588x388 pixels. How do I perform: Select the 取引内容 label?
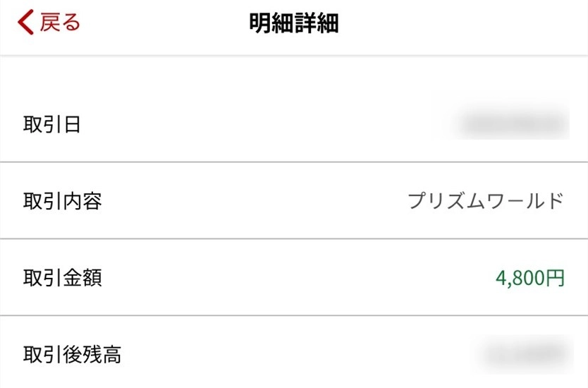[x=62, y=201]
